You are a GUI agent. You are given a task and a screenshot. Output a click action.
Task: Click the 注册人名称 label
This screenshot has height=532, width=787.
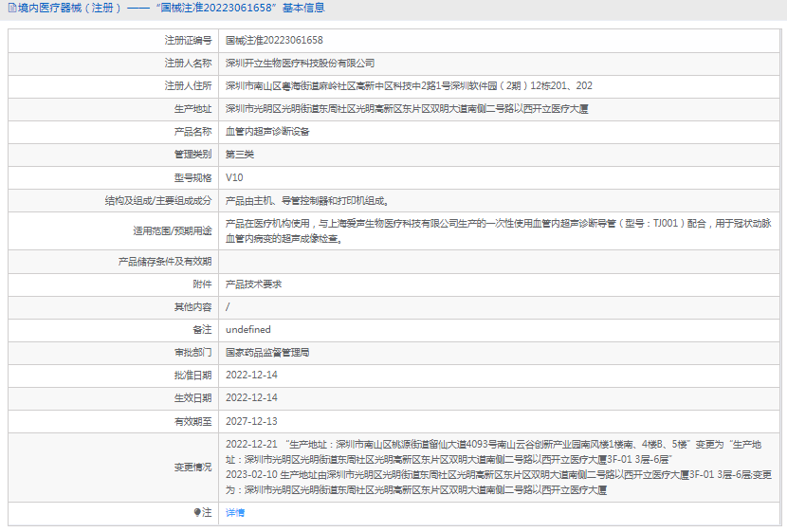coord(188,64)
